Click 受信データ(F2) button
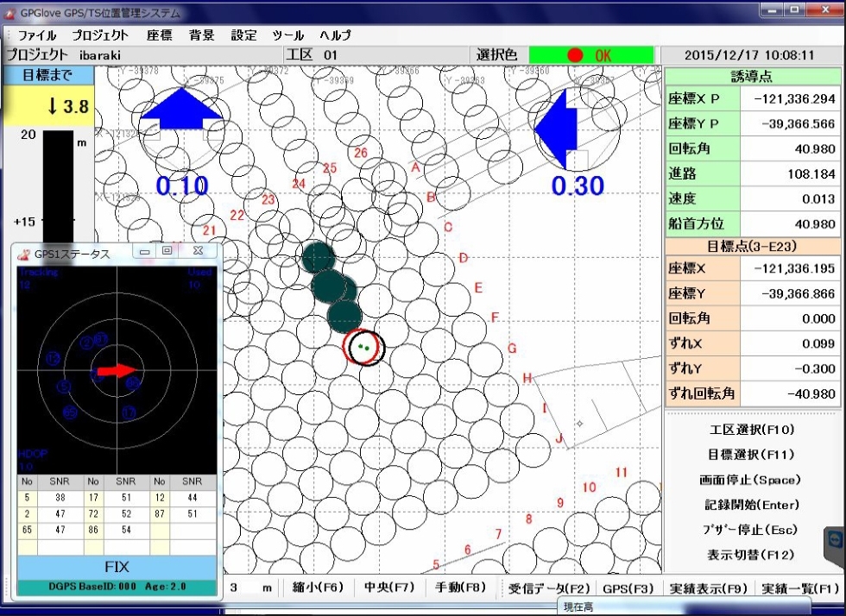 [549, 588]
